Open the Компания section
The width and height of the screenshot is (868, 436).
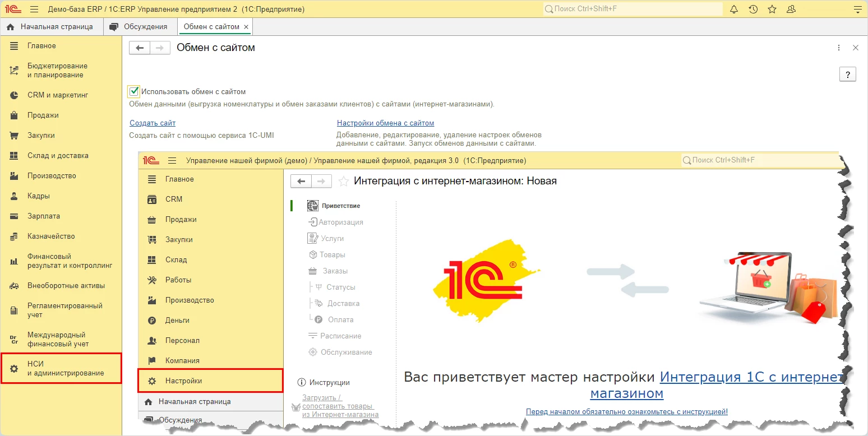[x=211, y=361]
